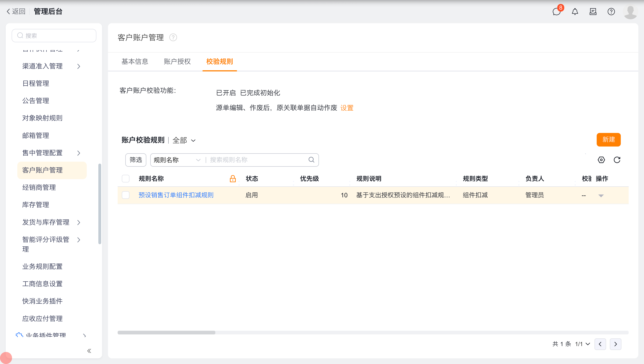Screen dimensions: 644x364
Task: Collapse sidebar with the double-arrow icon
Action: (89, 351)
